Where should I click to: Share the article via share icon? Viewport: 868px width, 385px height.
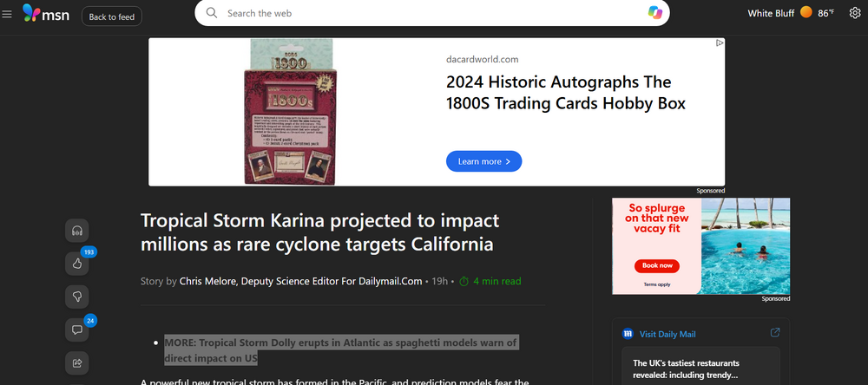[x=77, y=363]
